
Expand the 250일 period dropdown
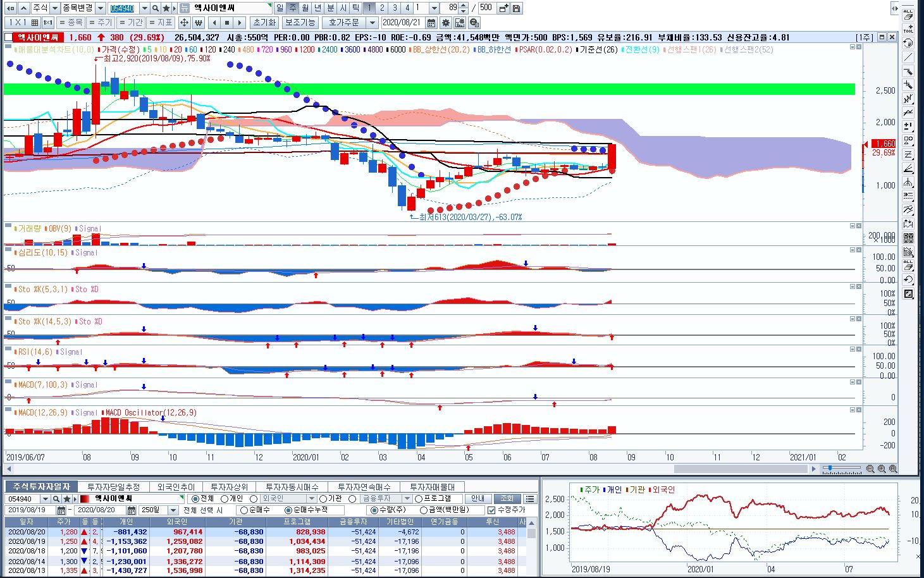[x=173, y=510]
